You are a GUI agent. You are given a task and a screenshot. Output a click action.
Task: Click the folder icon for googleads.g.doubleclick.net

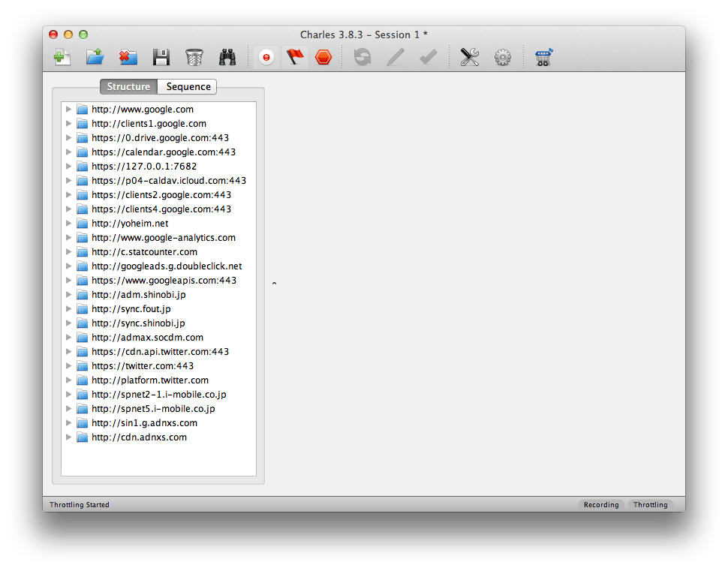tap(82, 266)
